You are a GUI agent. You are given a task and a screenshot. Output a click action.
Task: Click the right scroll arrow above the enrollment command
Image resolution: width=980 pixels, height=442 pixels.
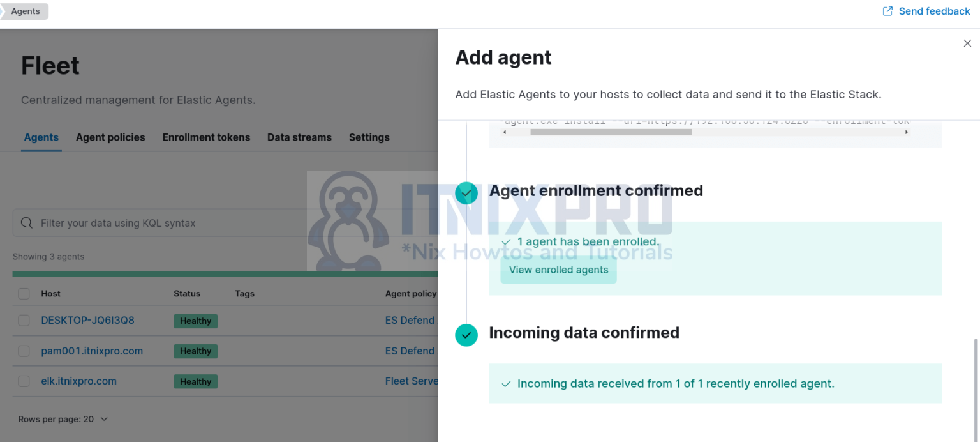[x=906, y=132]
